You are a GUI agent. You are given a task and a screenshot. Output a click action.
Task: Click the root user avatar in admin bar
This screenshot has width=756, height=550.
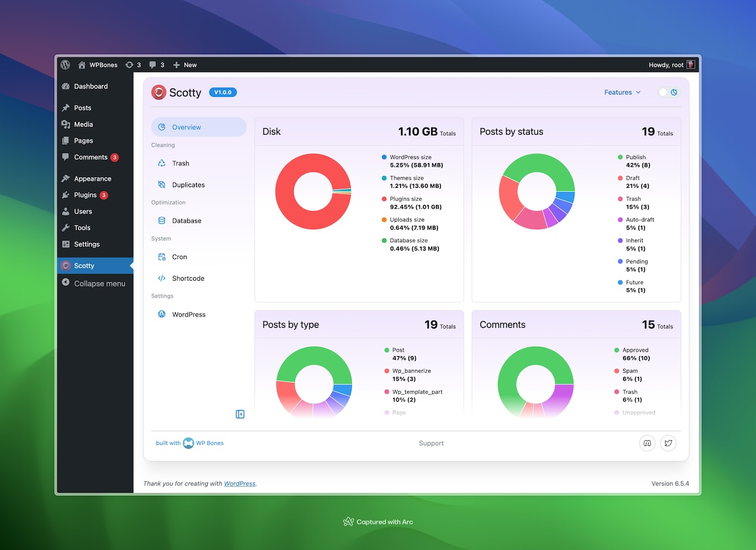[x=690, y=65]
